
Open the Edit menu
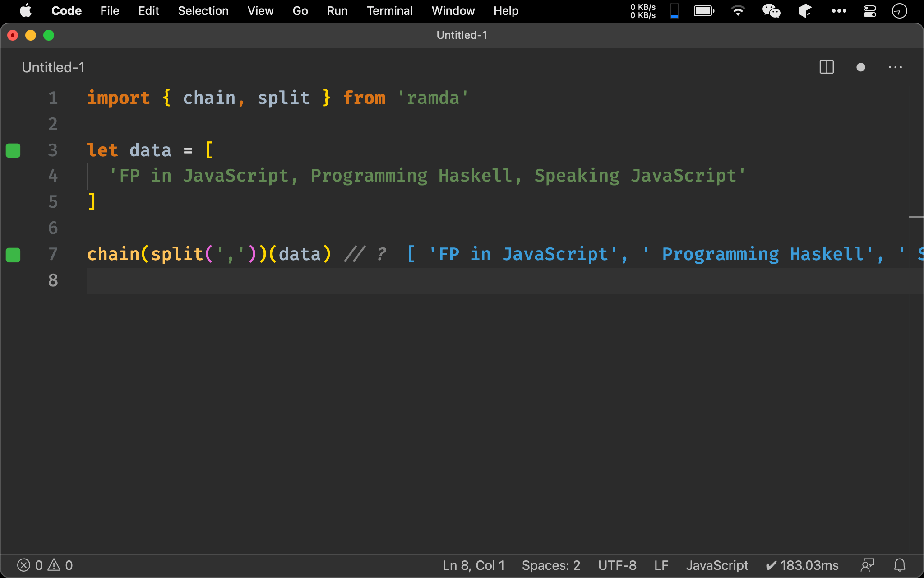coord(148,10)
